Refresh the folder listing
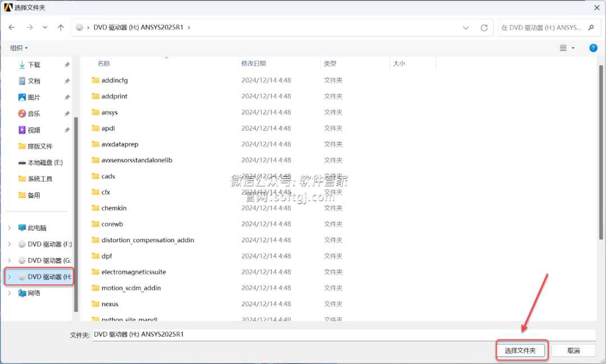 pyautogui.click(x=484, y=28)
